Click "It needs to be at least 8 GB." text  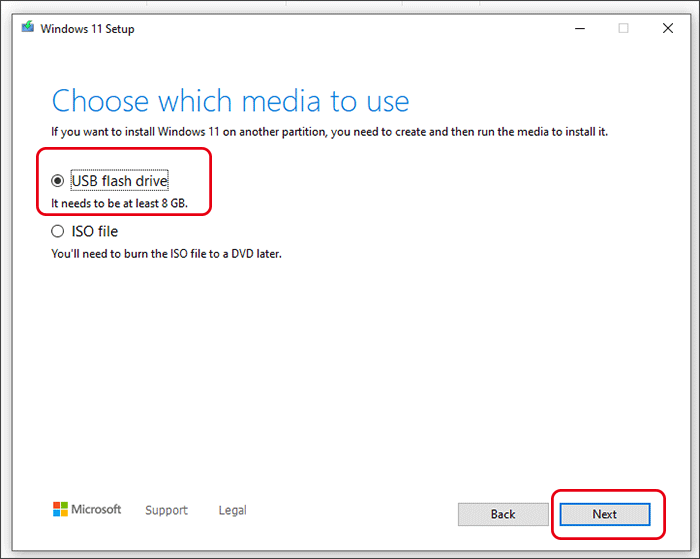pos(119,204)
